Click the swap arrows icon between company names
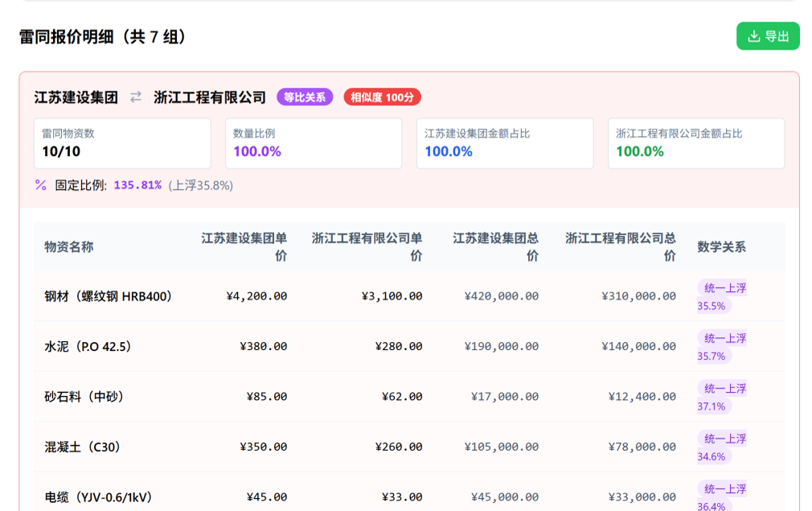 point(136,97)
